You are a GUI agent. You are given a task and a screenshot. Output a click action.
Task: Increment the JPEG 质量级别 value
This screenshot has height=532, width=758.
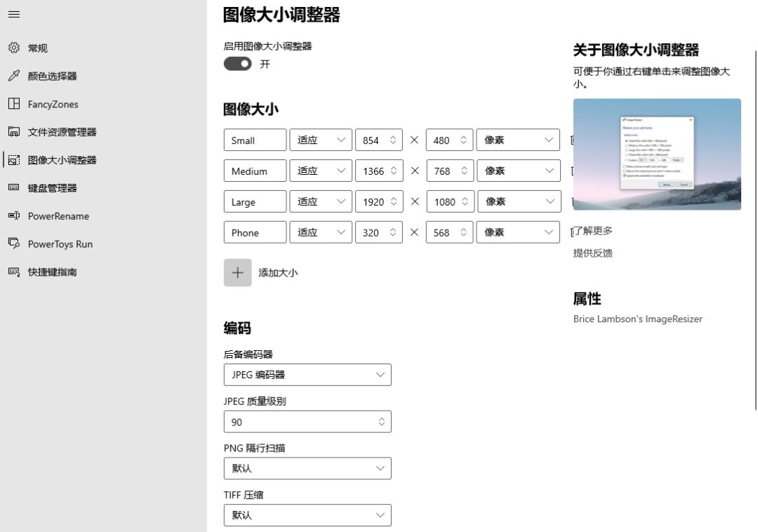(380, 418)
